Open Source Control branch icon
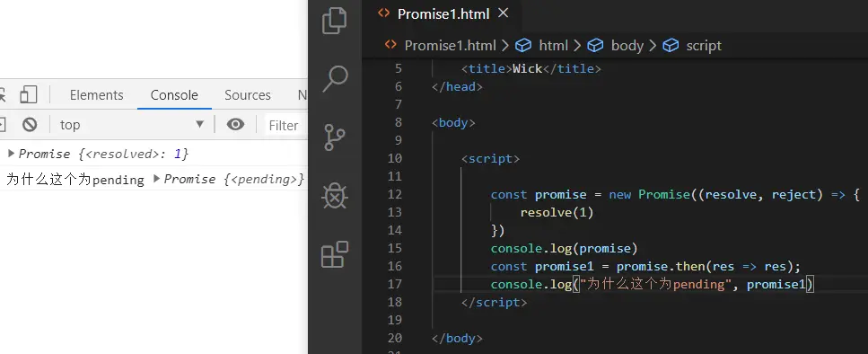This screenshot has height=354, width=868. coord(334,137)
